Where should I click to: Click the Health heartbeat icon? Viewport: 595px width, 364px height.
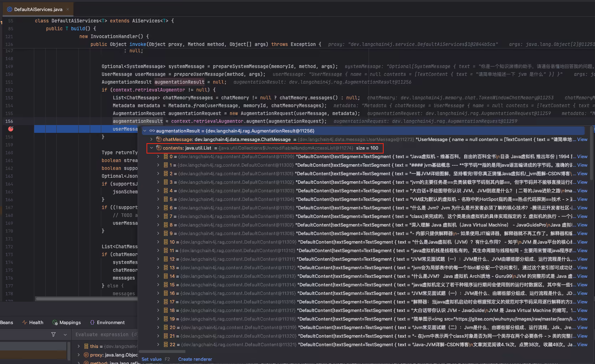coord(25,322)
